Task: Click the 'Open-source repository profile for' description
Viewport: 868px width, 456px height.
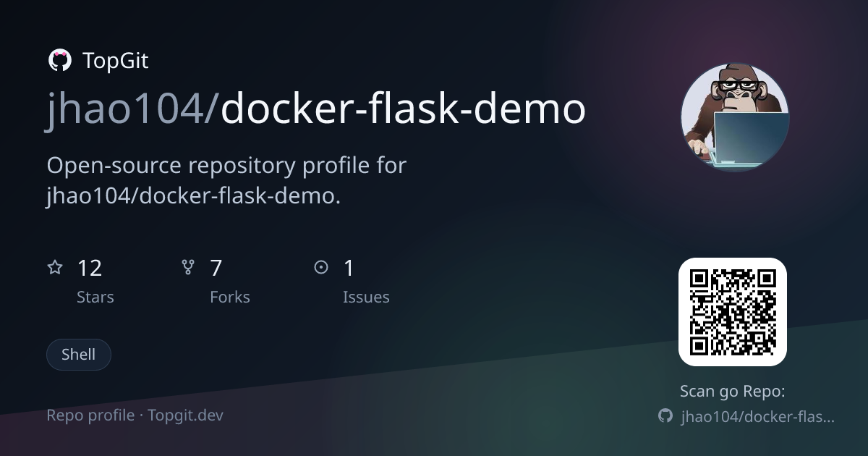Action: click(226, 166)
